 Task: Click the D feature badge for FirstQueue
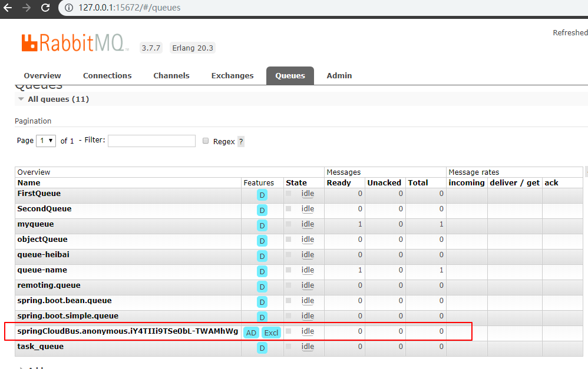tap(262, 195)
